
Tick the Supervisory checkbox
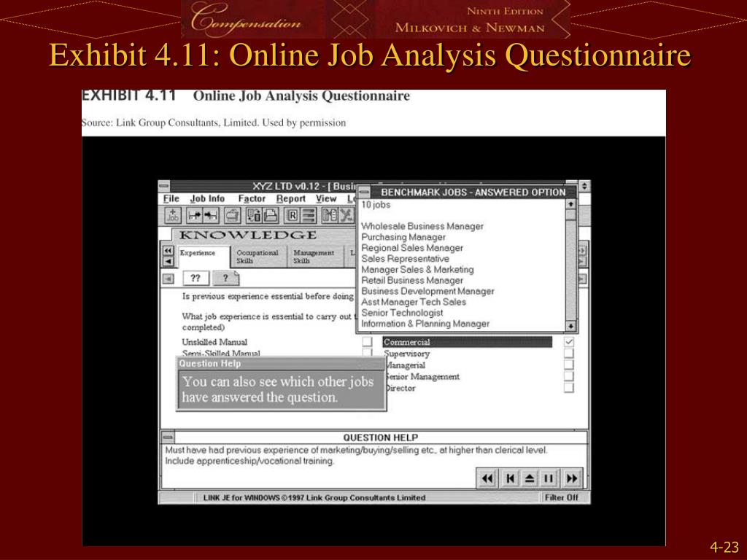569,353
